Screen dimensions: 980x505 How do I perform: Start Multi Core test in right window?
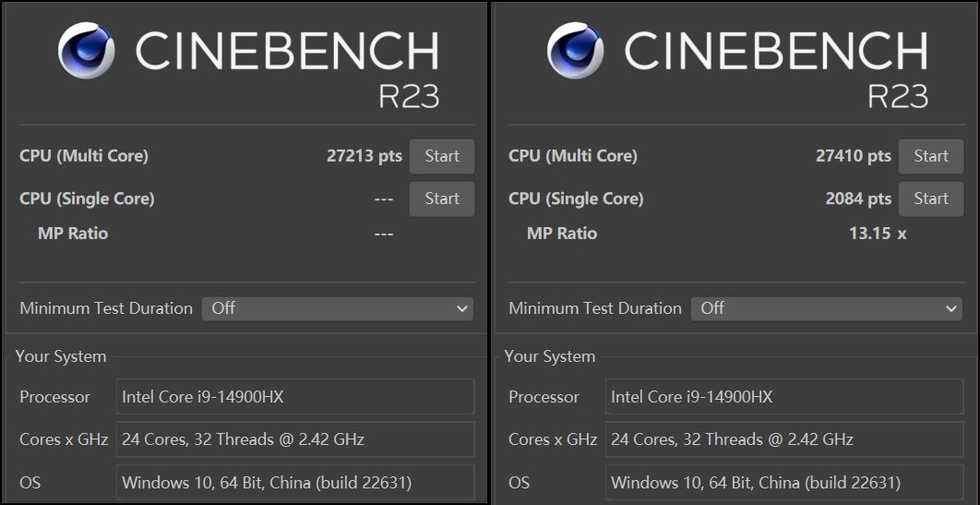click(930, 156)
